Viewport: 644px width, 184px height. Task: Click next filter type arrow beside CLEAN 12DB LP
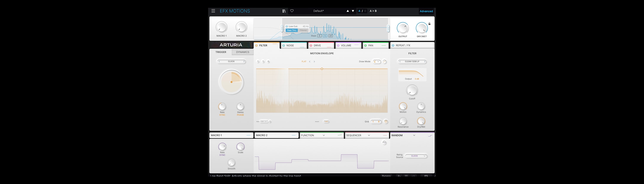[424, 61]
